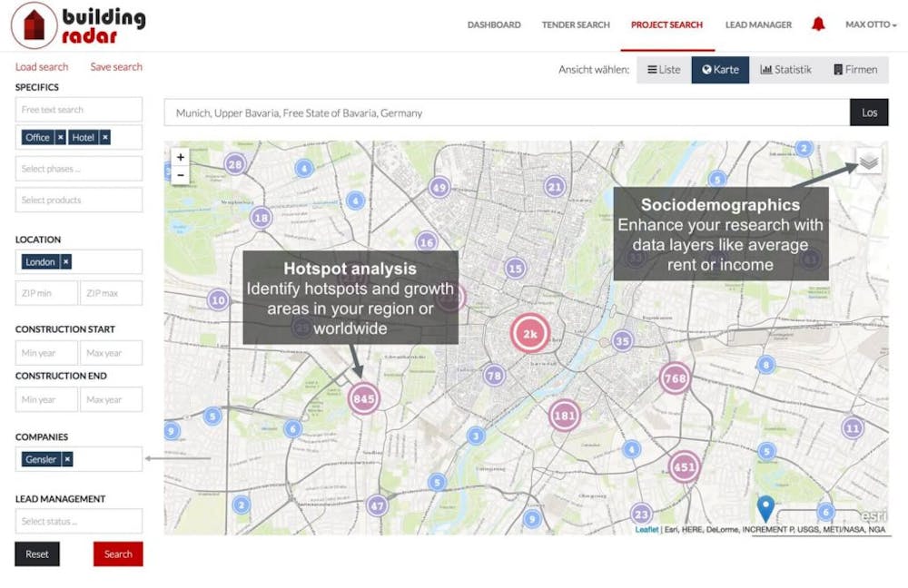This screenshot has width=908, height=588.
Task: Switch to Liste view
Action: 664,69
